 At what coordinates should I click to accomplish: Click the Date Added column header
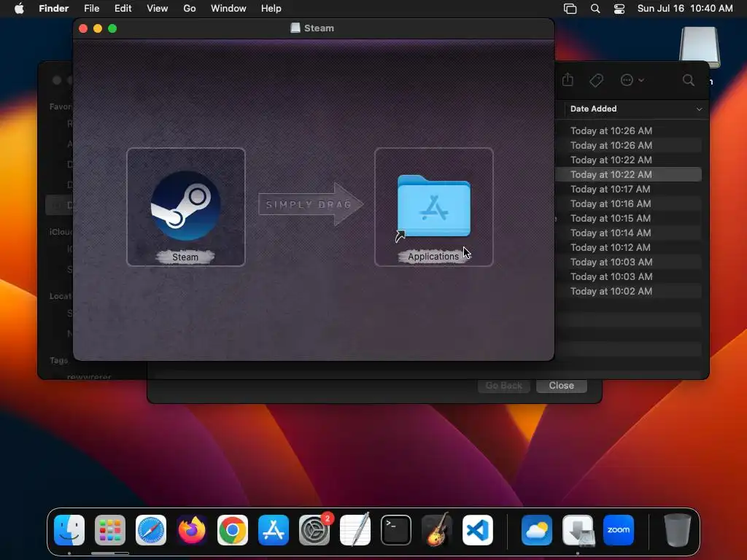(594, 109)
